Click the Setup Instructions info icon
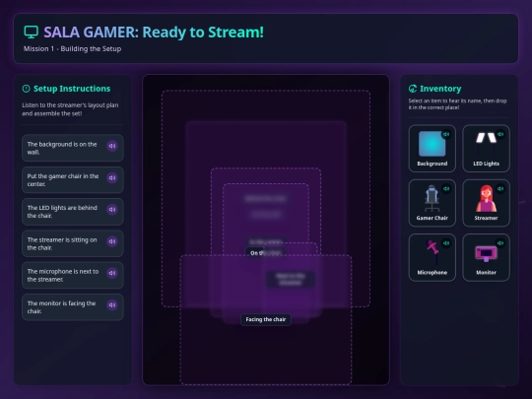Image resolution: width=532 pixels, height=399 pixels. (27, 89)
